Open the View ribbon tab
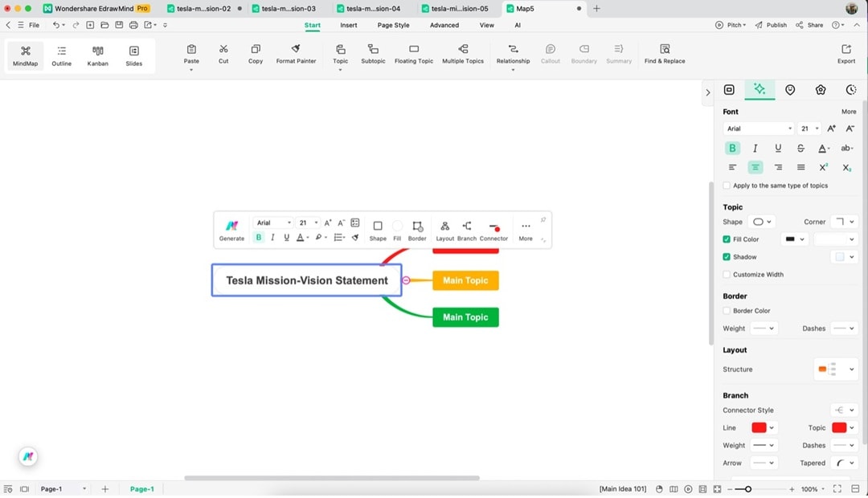Image resolution: width=868 pixels, height=498 pixels. tap(486, 25)
